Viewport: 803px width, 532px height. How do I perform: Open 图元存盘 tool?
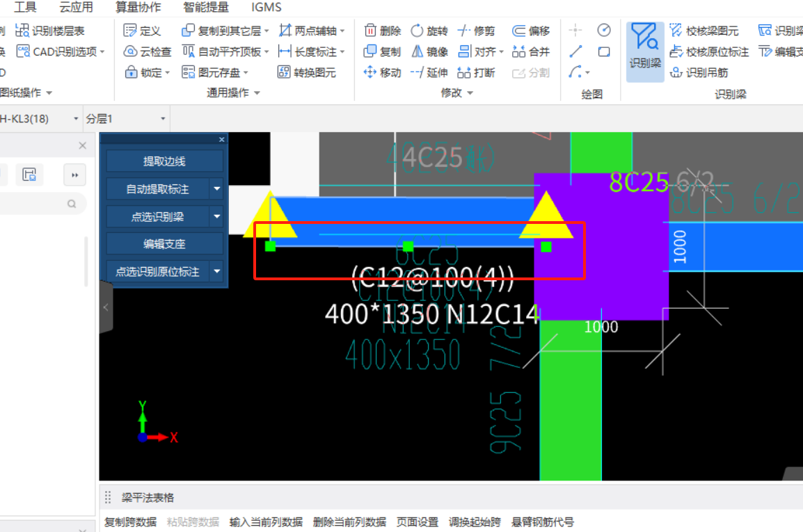214,73
